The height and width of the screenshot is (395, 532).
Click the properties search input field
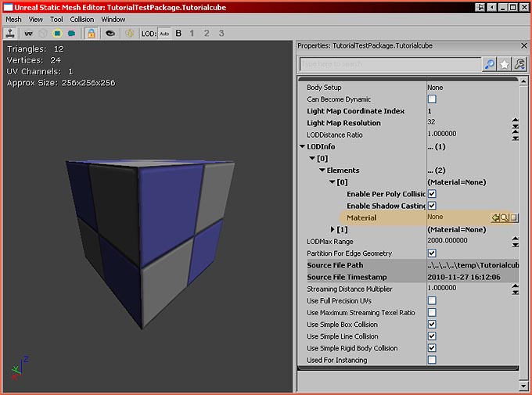pyautogui.click(x=390, y=64)
